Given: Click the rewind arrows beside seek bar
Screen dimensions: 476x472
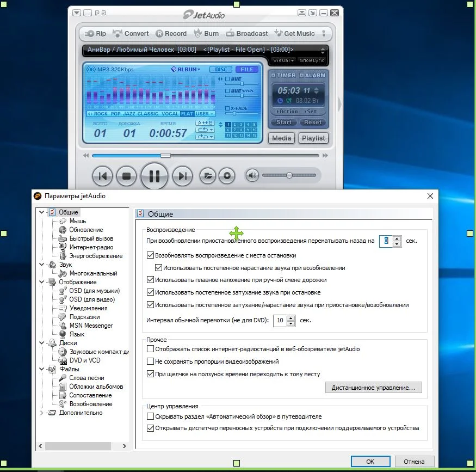Looking at the screenshot, I should (x=86, y=156).
